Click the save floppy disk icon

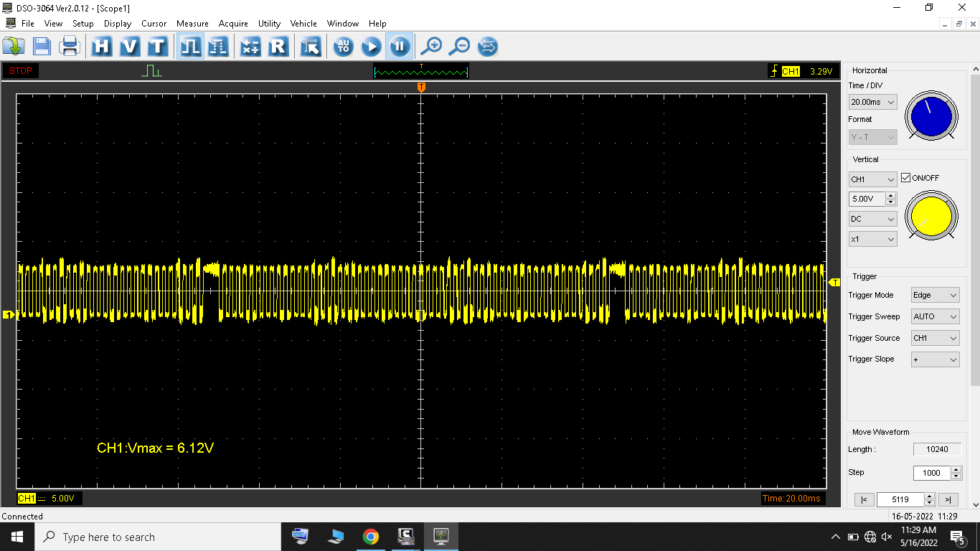[42, 47]
